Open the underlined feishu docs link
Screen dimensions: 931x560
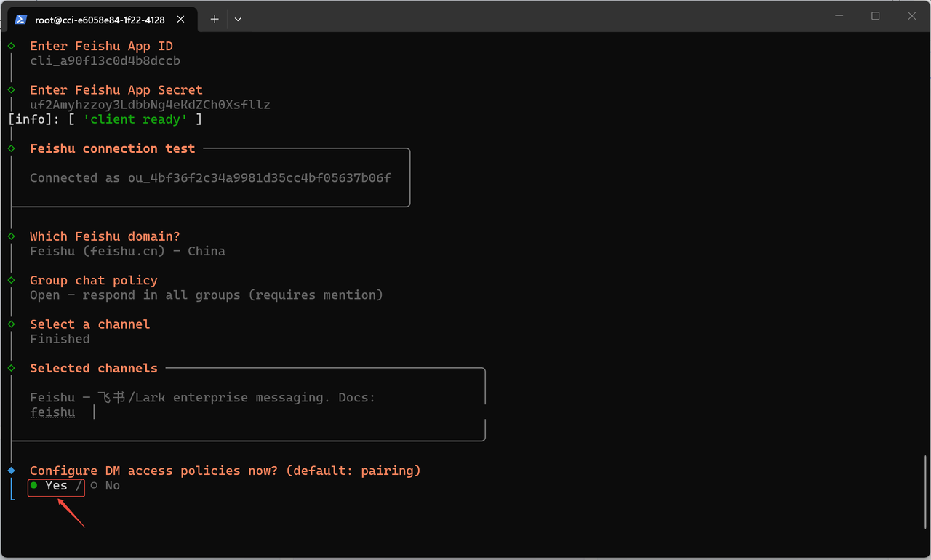(52, 412)
